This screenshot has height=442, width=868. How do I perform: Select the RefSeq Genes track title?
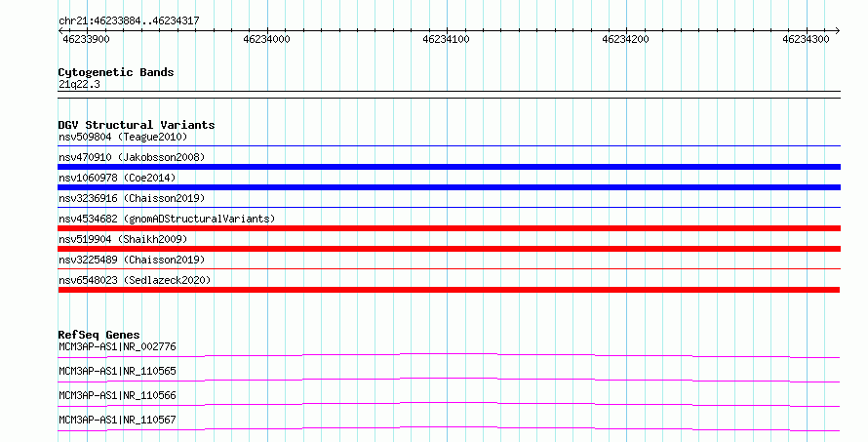tap(99, 335)
